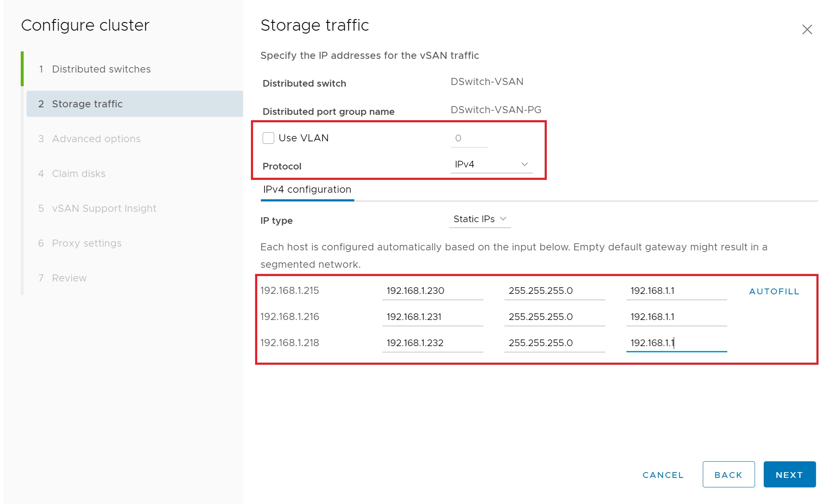This screenshot has height=504, width=838.
Task: Click the AUTOFILL link
Action: click(x=774, y=291)
